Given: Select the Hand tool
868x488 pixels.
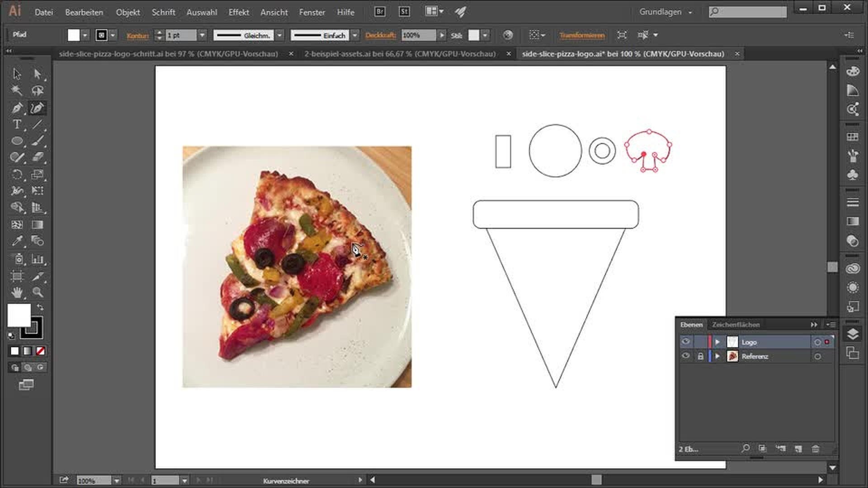Looking at the screenshot, I should point(17,292).
